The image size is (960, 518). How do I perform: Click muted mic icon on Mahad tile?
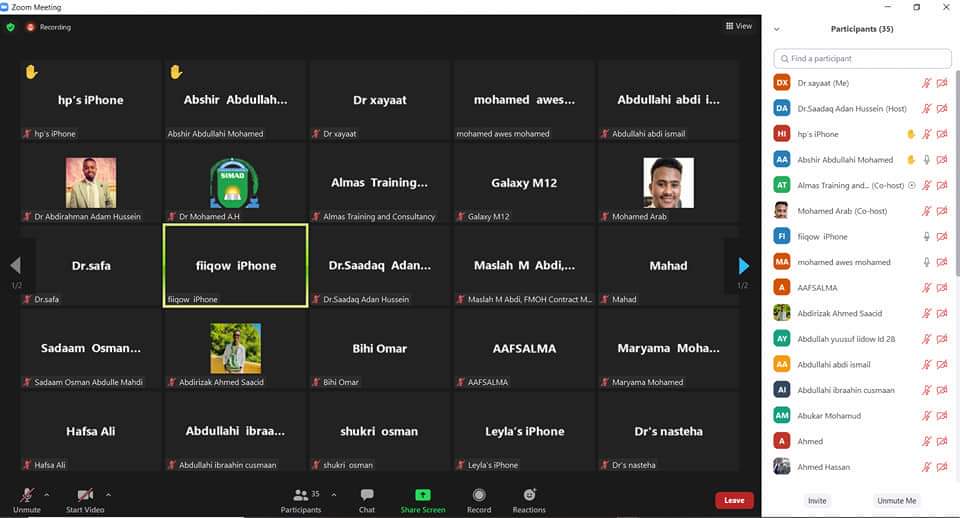605,299
